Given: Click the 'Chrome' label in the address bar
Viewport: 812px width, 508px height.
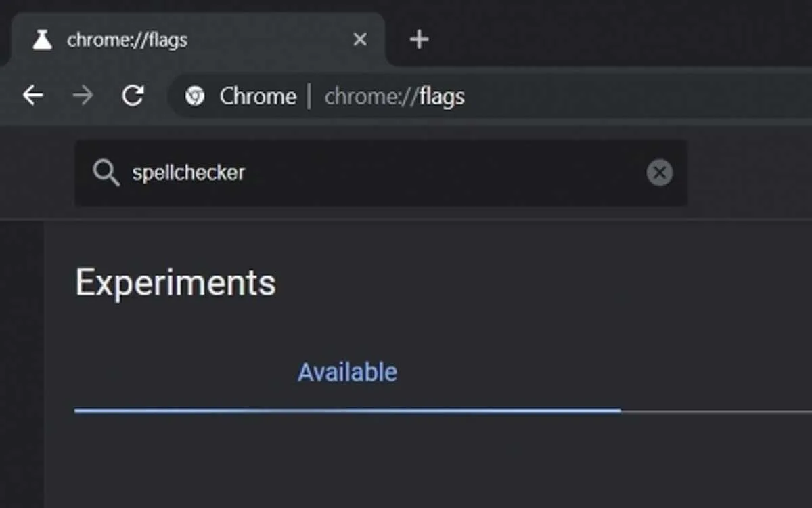Looking at the screenshot, I should pos(258,96).
